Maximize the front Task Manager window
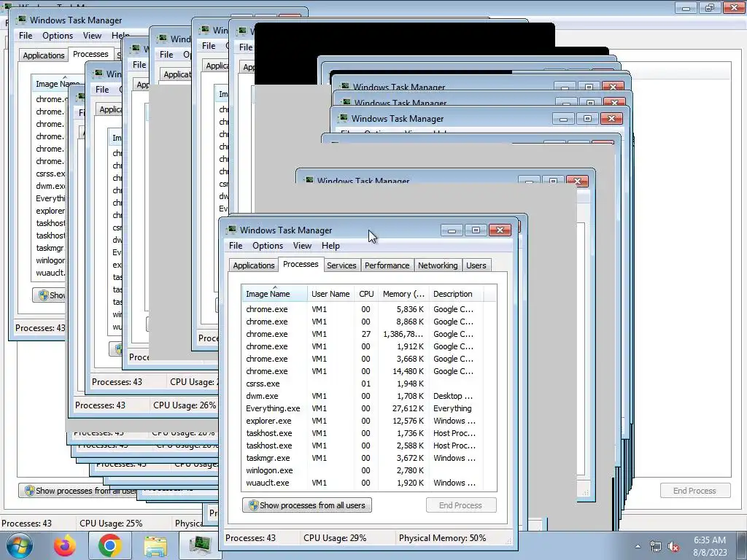 (x=476, y=230)
